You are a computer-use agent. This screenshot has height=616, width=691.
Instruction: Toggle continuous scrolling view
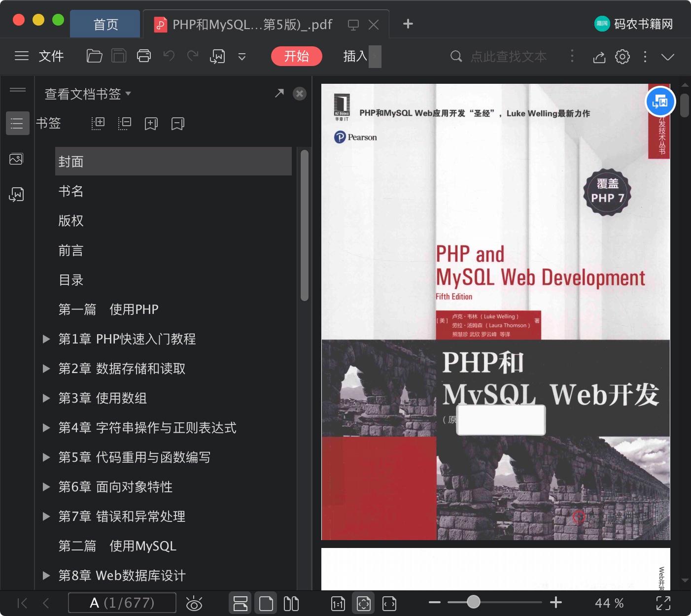coord(241,603)
